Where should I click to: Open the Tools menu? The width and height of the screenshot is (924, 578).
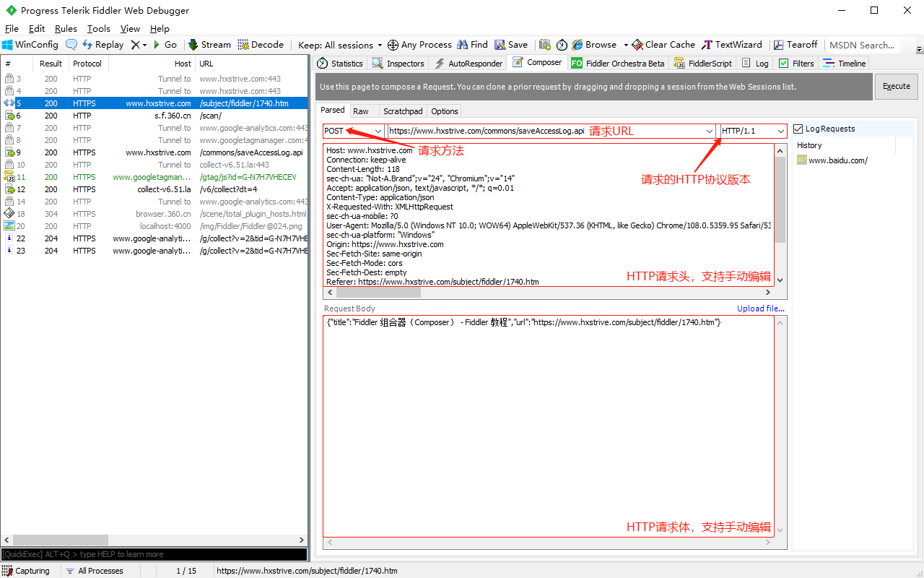pos(99,29)
